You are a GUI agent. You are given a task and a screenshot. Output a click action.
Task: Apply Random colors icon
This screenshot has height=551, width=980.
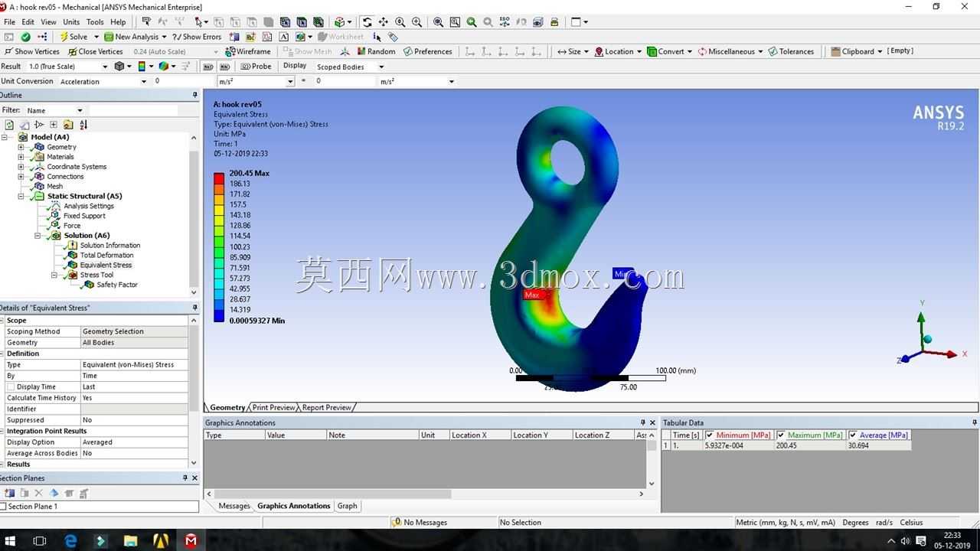(375, 51)
